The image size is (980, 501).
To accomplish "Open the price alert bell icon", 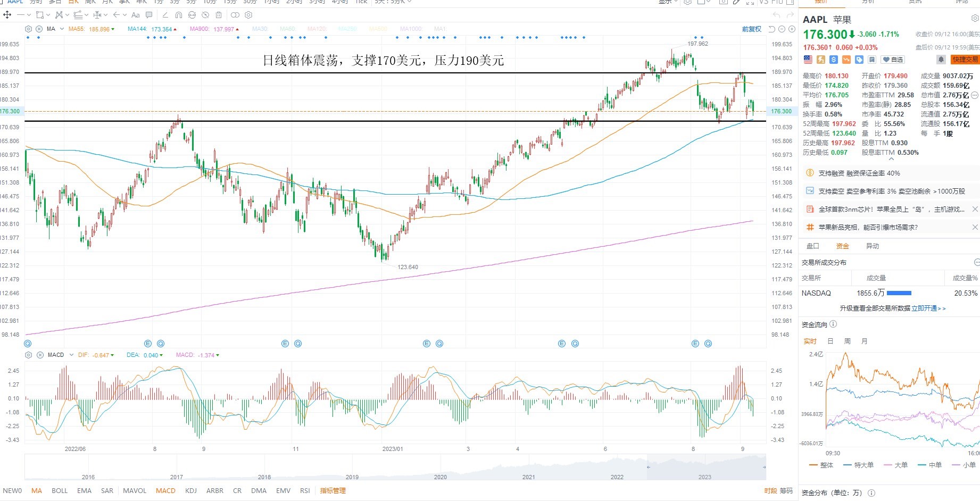I will (x=941, y=60).
